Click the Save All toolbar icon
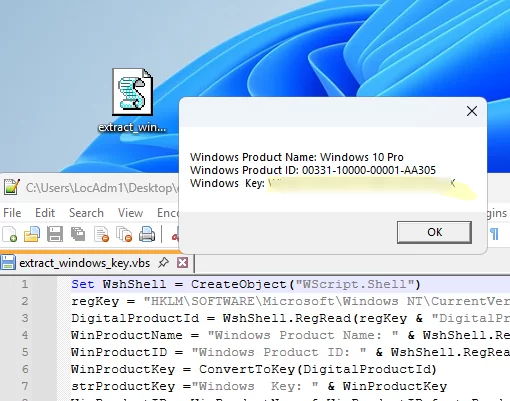Screen dimensions: 510x401 (78, 234)
